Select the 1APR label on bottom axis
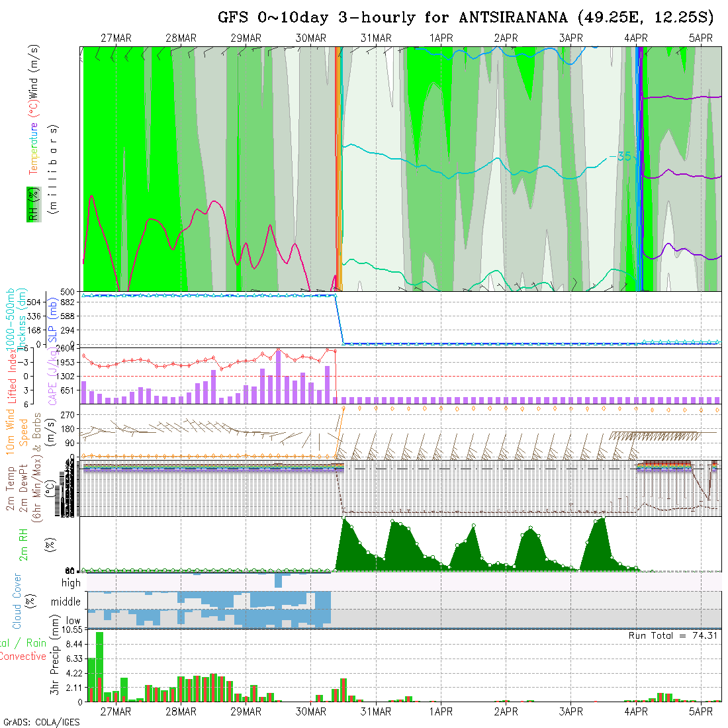728x728 pixels. 441,711
